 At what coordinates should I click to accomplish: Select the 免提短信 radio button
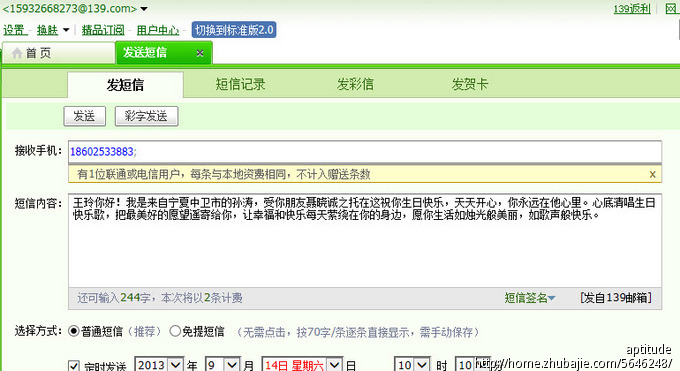pyautogui.click(x=175, y=332)
